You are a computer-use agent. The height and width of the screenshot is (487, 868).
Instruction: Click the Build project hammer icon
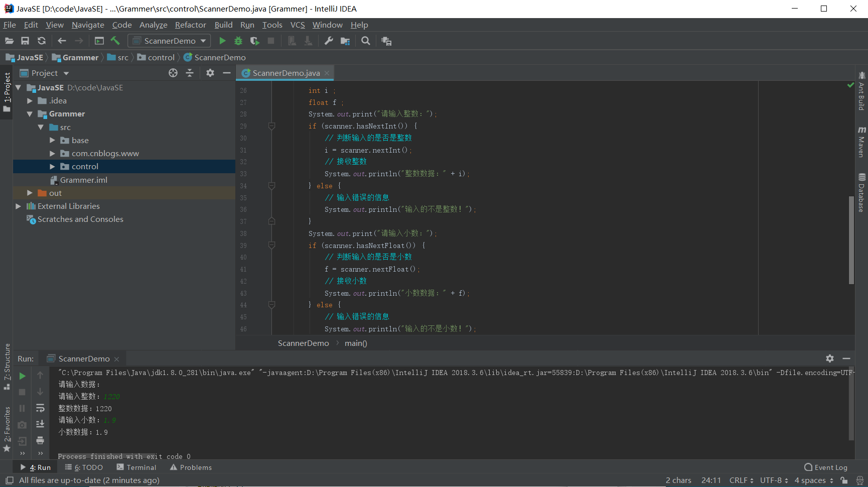click(115, 41)
